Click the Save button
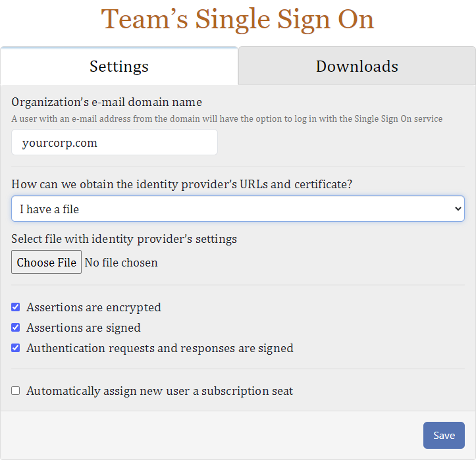This screenshot has width=476, height=460. click(444, 435)
